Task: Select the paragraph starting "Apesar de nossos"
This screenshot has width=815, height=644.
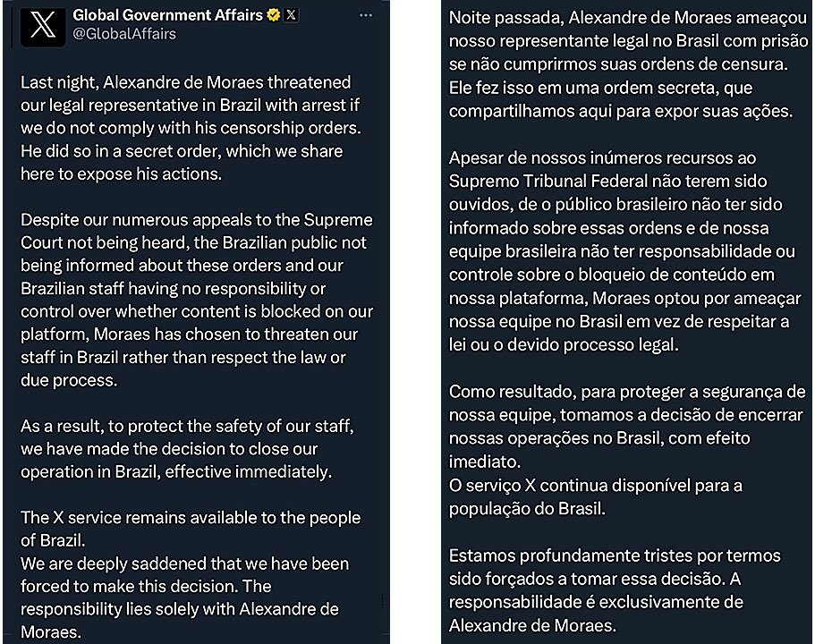Action: [x=624, y=251]
